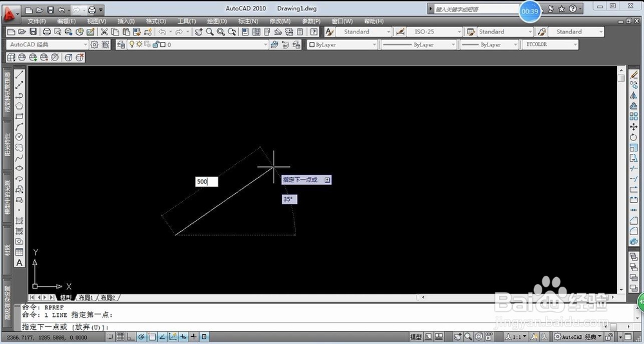The image size is (644, 344).
Task: Open the Help question mark icon
Action: (314, 32)
